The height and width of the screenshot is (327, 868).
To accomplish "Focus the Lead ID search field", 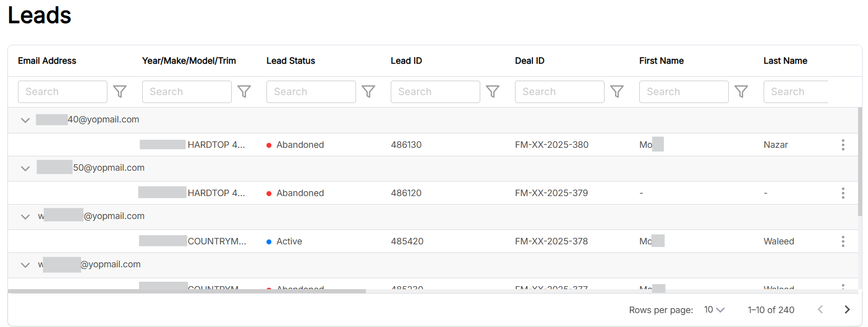I will [x=435, y=92].
